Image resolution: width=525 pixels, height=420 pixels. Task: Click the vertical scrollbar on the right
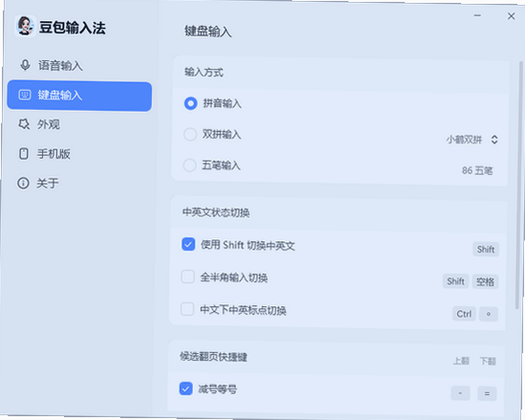(x=519, y=186)
